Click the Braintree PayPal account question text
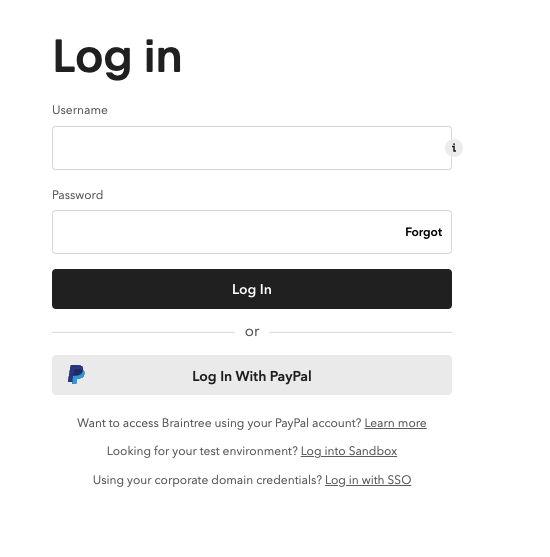The image size is (550, 557). [x=219, y=423]
